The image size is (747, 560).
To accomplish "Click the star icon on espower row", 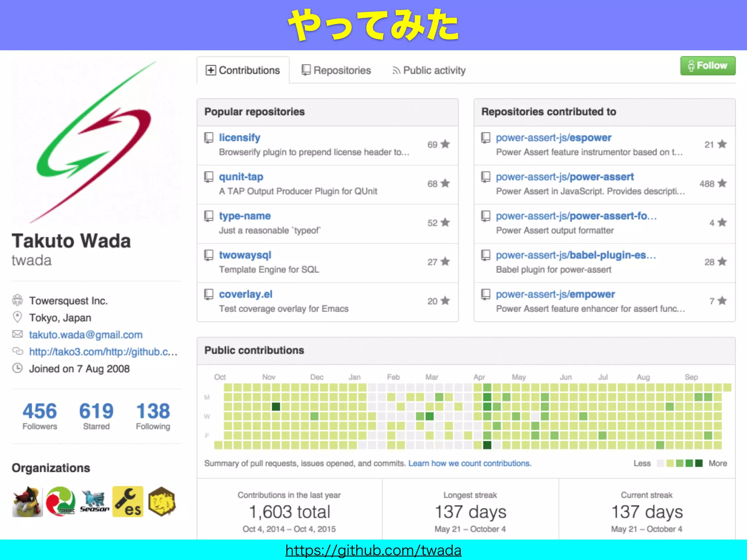I will tap(722, 144).
